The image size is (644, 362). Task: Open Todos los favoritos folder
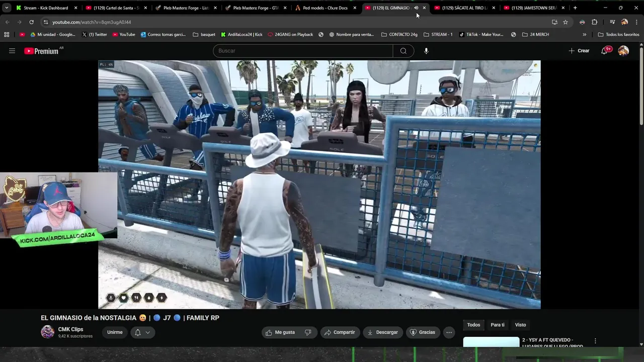(619, 35)
